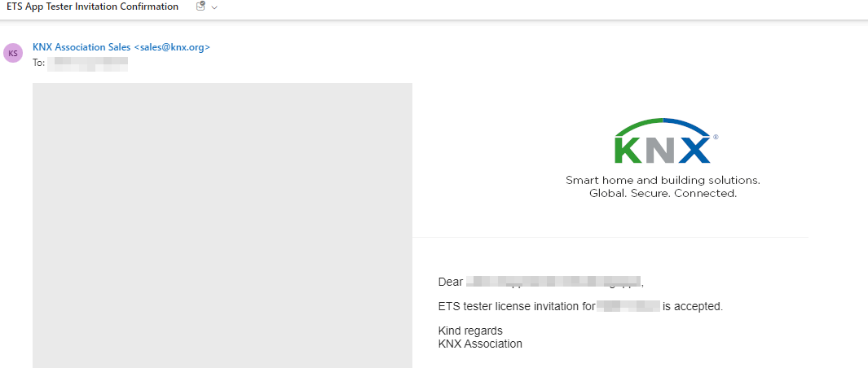The image size is (868, 368).
Task: Click the ETS tester license invitation sentence
Action: (580, 306)
